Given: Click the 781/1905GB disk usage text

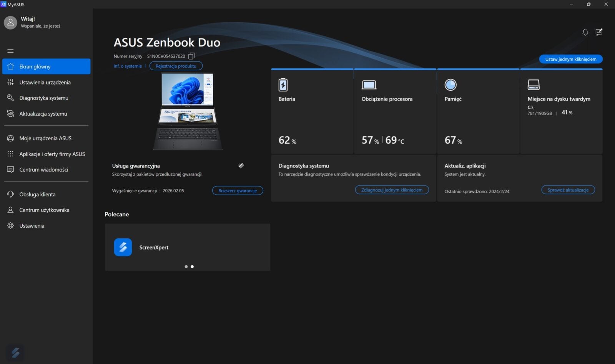Looking at the screenshot, I should [x=540, y=113].
